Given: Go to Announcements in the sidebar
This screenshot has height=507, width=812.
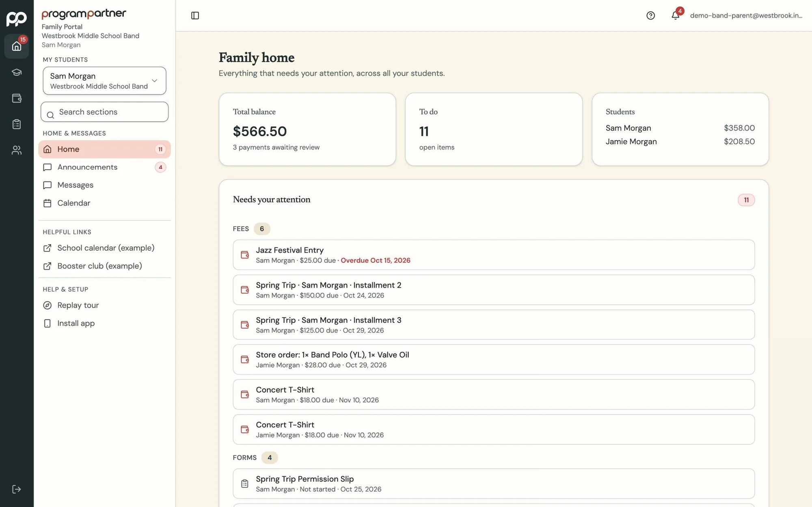Looking at the screenshot, I should click(104, 167).
